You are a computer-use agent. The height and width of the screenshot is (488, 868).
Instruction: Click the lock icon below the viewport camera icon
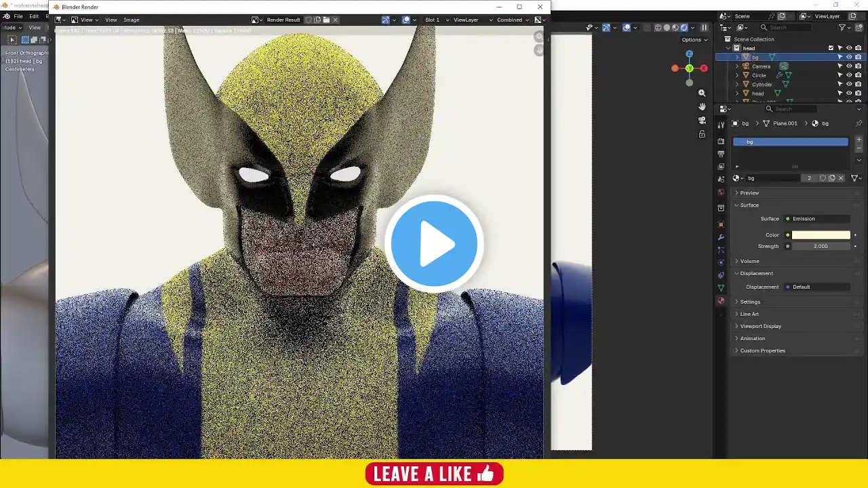tap(702, 134)
